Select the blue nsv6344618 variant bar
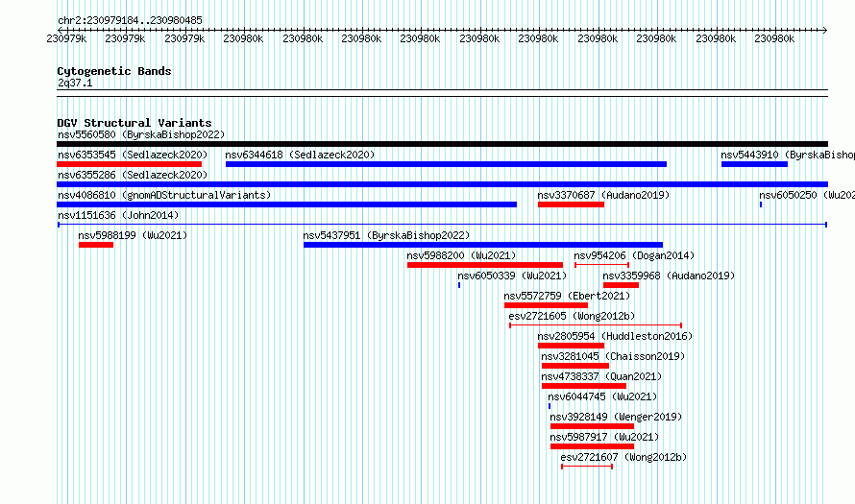 click(x=446, y=164)
